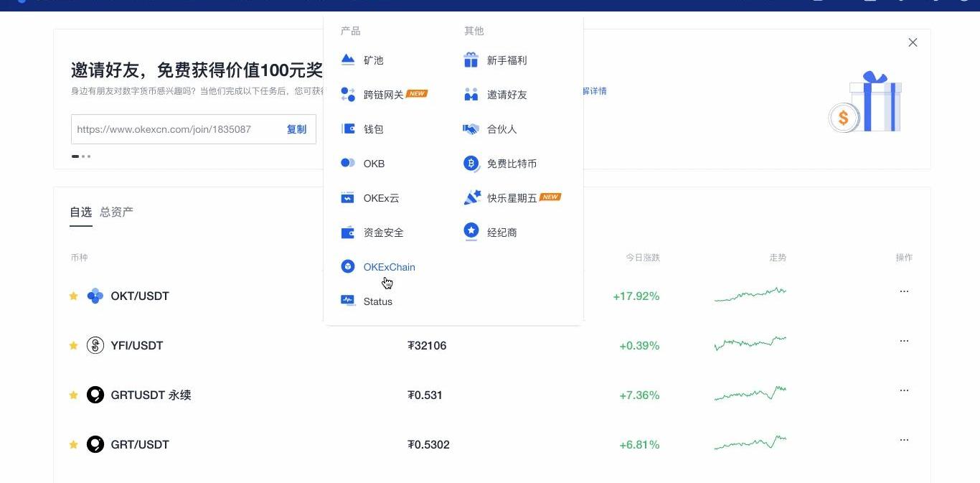
Task: Click the +17.92% change value
Action: 636,296
